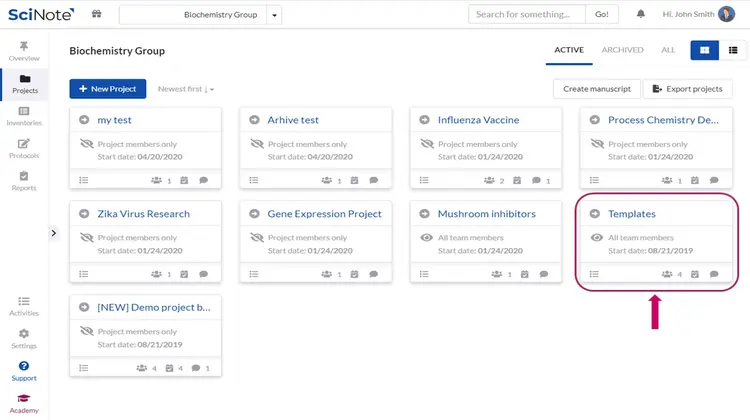The width and height of the screenshot is (750, 420).
Task: Click the notifications bell icon
Action: click(640, 14)
